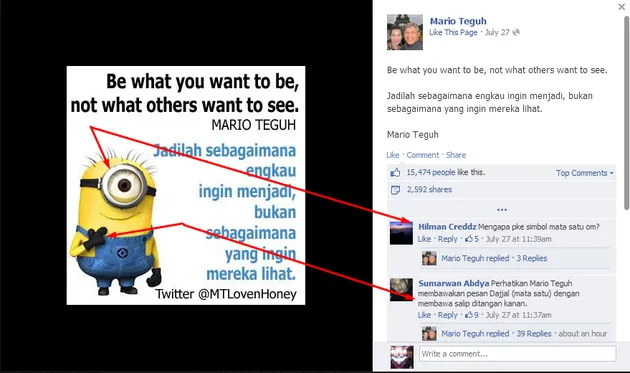The width and height of the screenshot is (630, 373).
Task: Open the Mario Teguh page name link
Action: click(x=458, y=21)
